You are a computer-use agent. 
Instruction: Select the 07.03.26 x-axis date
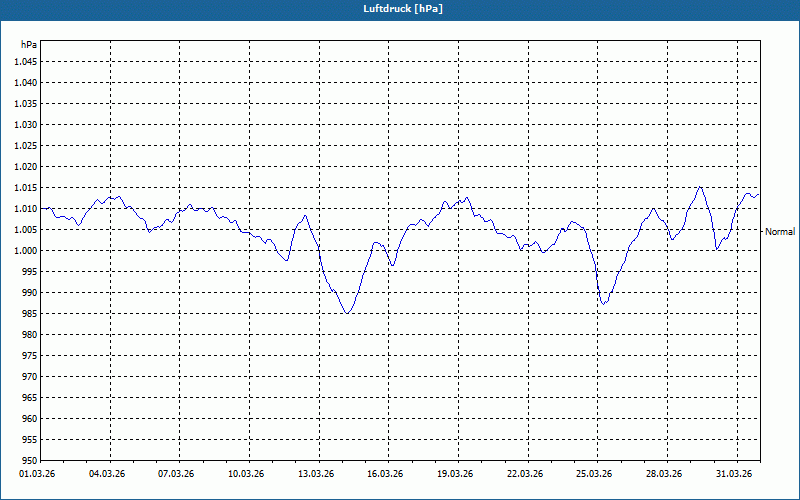click(x=176, y=474)
